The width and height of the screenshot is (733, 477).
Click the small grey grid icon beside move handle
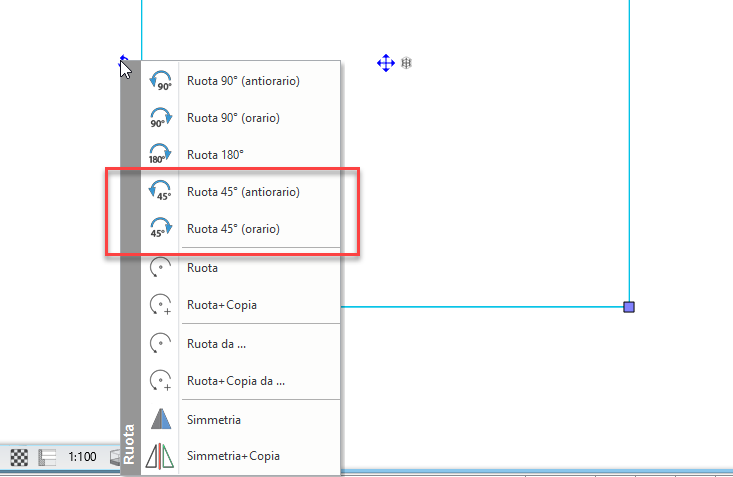click(406, 63)
